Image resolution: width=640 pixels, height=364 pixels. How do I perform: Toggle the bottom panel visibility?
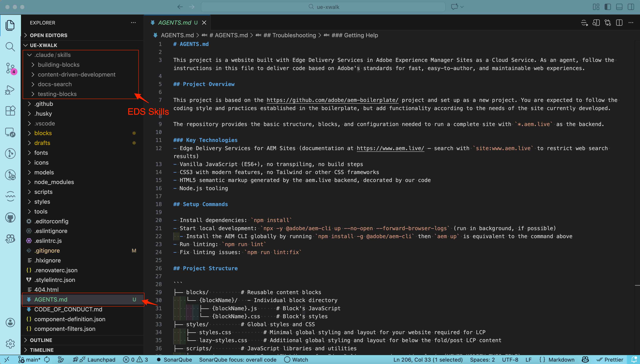coord(619,7)
